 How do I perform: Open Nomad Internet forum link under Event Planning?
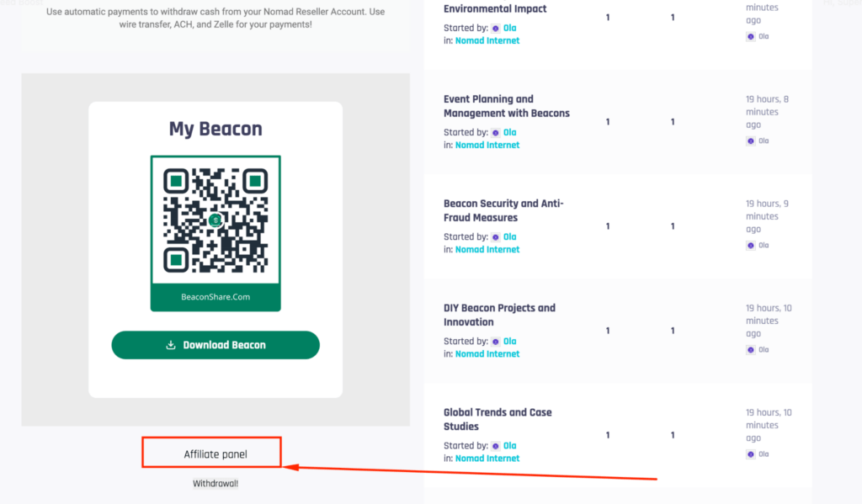tap(487, 145)
